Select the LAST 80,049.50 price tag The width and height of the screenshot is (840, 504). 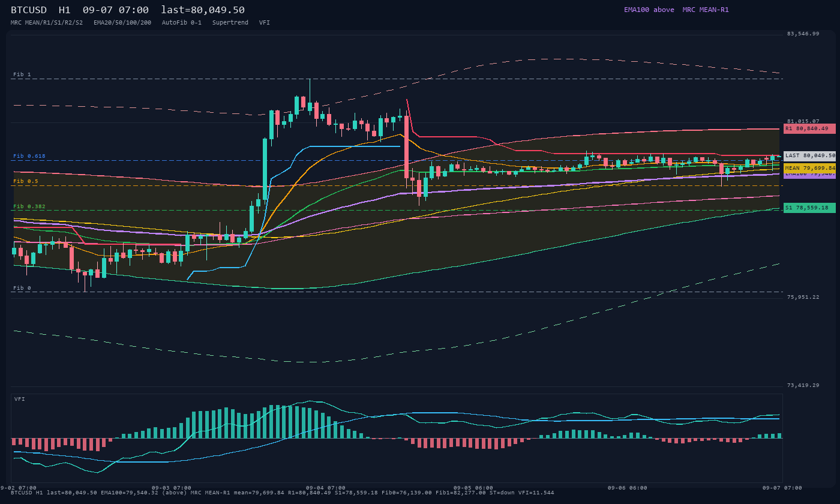pyautogui.click(x=809, y=155)
